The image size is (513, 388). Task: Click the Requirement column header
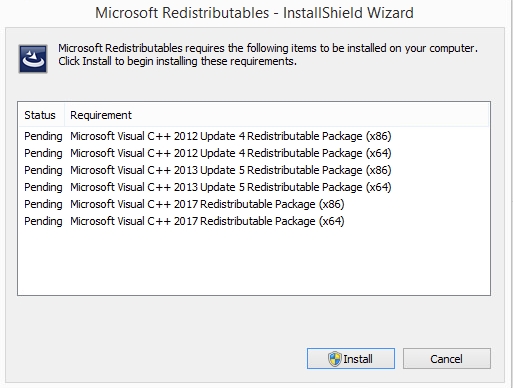point(101,115)
